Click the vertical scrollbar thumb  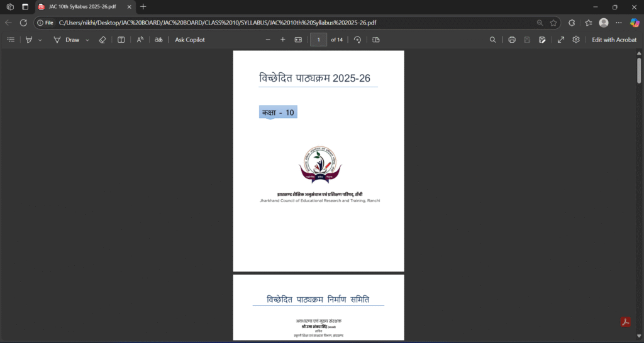pos(639,70)
